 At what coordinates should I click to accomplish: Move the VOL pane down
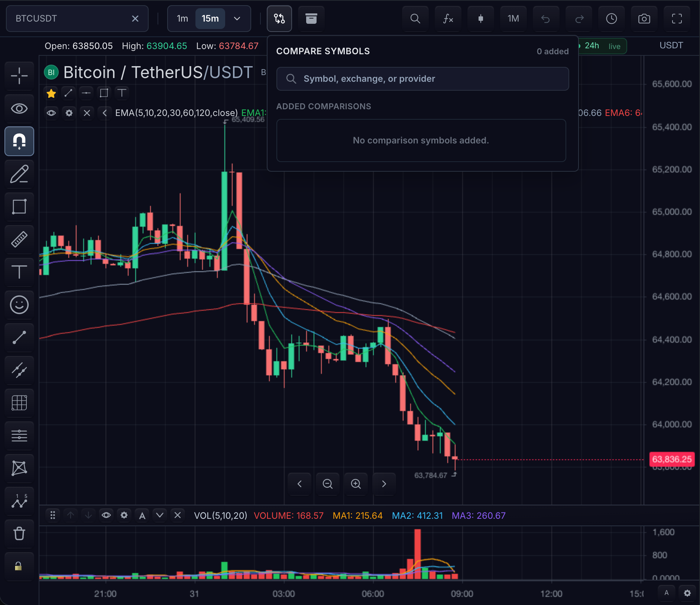(x=88, y=515)
